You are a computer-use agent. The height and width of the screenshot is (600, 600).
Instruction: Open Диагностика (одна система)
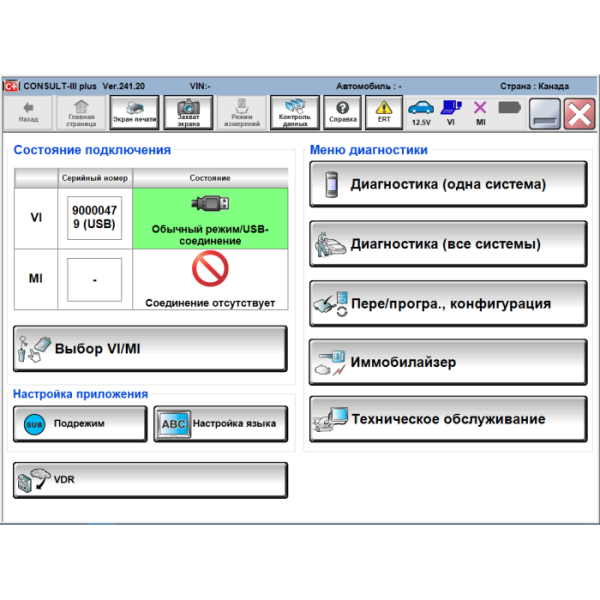pos(448,185)
